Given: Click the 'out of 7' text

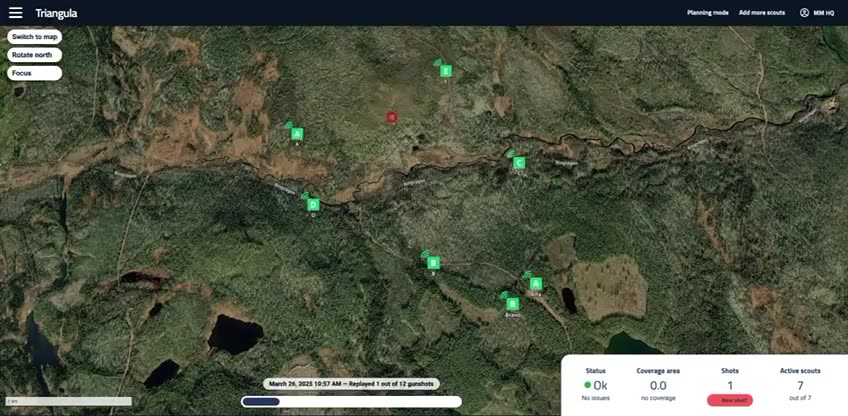Looking at the screenshot, I should [800, 398].
